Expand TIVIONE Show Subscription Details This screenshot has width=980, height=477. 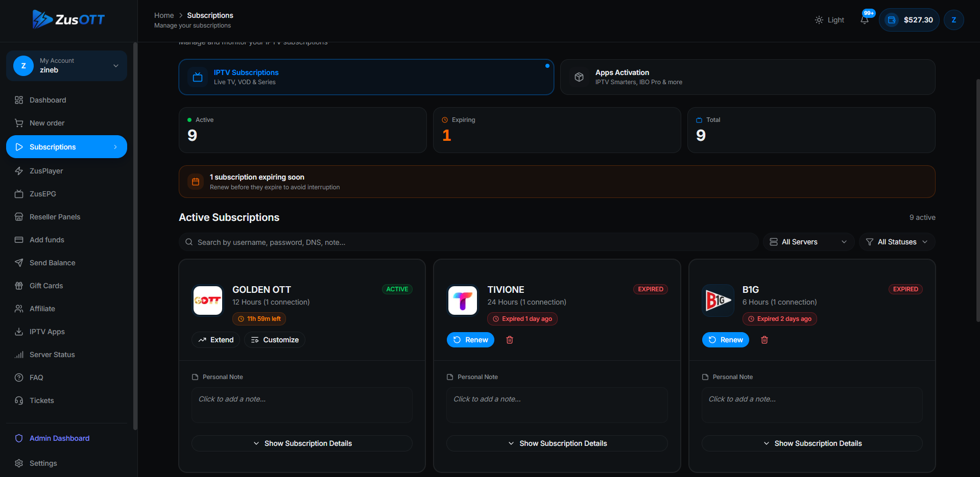tap(557, 443)
